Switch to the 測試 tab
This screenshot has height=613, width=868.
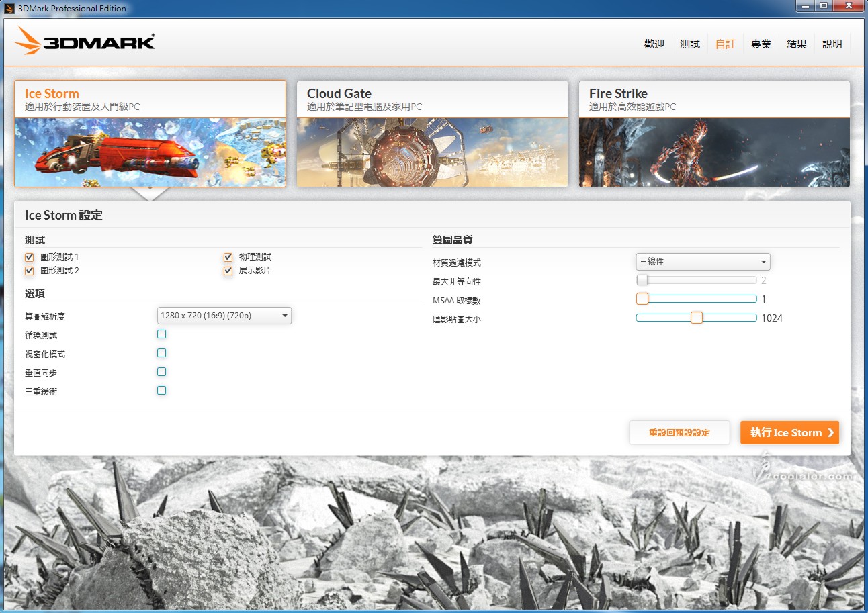coord(689,44)
